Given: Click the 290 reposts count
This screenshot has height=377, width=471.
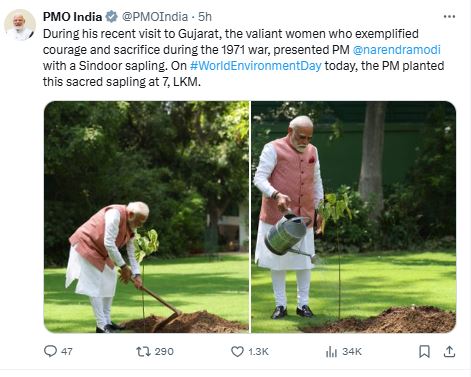Looking at the screenshot, I should coord(164,352).
